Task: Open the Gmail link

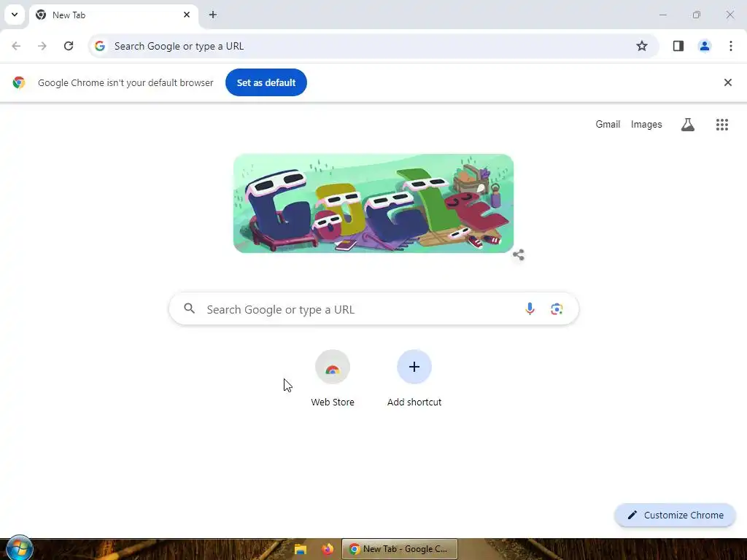Action: 608,124
